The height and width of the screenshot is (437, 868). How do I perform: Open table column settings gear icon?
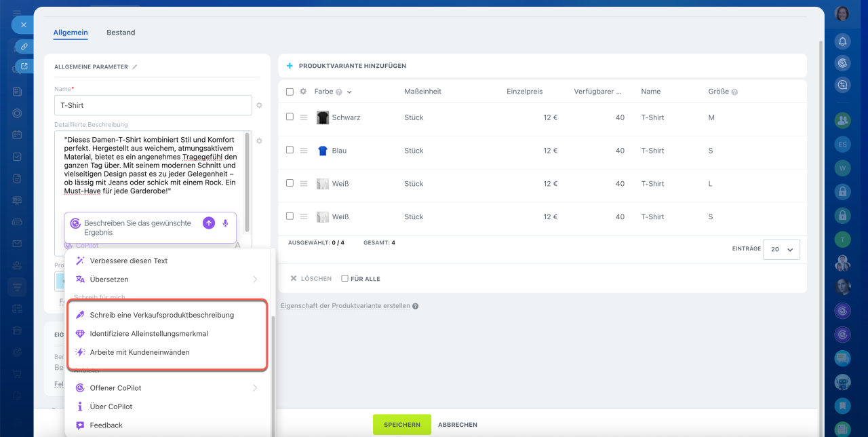[303, 92]
